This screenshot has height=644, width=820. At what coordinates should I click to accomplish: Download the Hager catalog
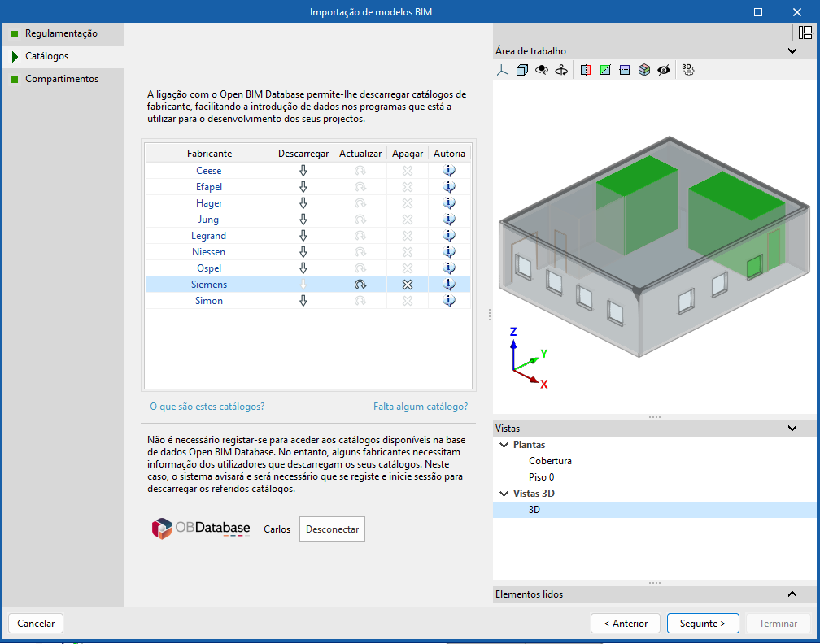pyautogui.click(x=303, y=202)
